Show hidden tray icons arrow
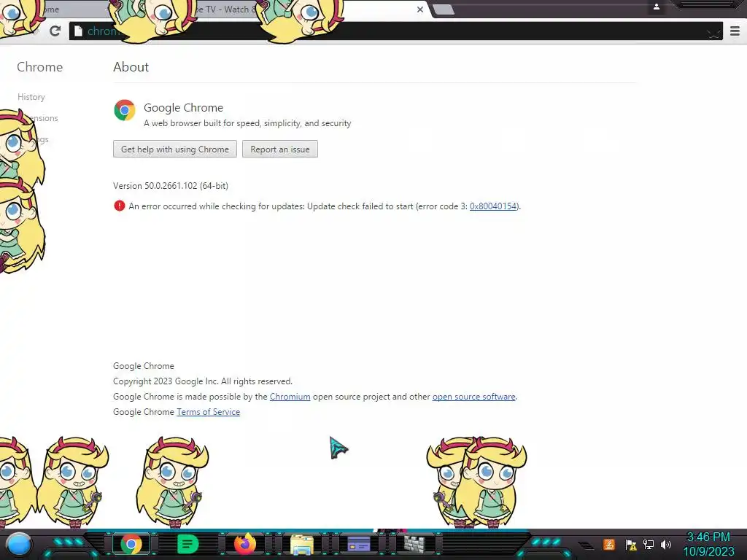747x560 pixels. click(x=586, y=545)
